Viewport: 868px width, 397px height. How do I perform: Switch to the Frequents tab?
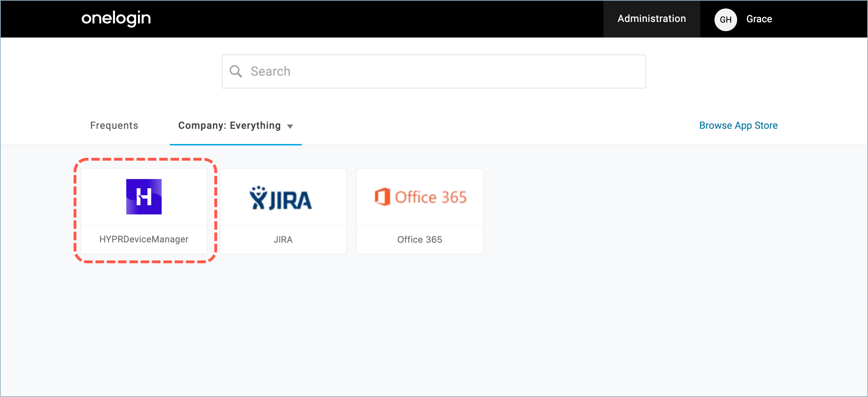[x=114, y=126]
